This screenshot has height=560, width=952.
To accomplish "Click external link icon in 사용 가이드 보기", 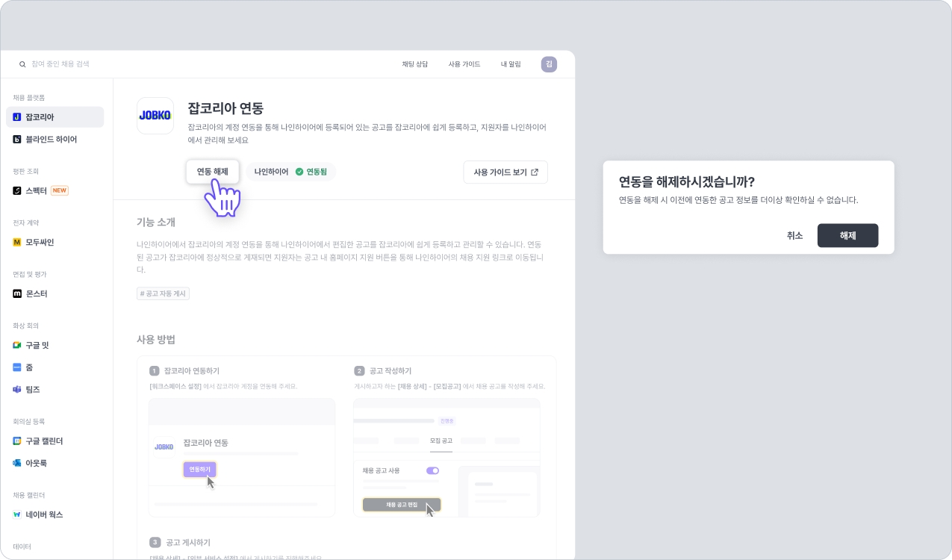I will (x=534, y=172).
